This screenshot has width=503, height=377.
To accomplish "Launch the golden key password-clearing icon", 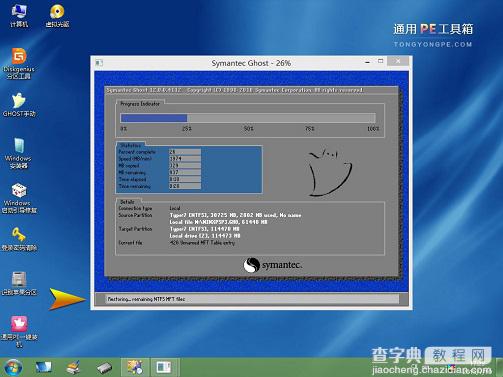I will coord(19,239).
